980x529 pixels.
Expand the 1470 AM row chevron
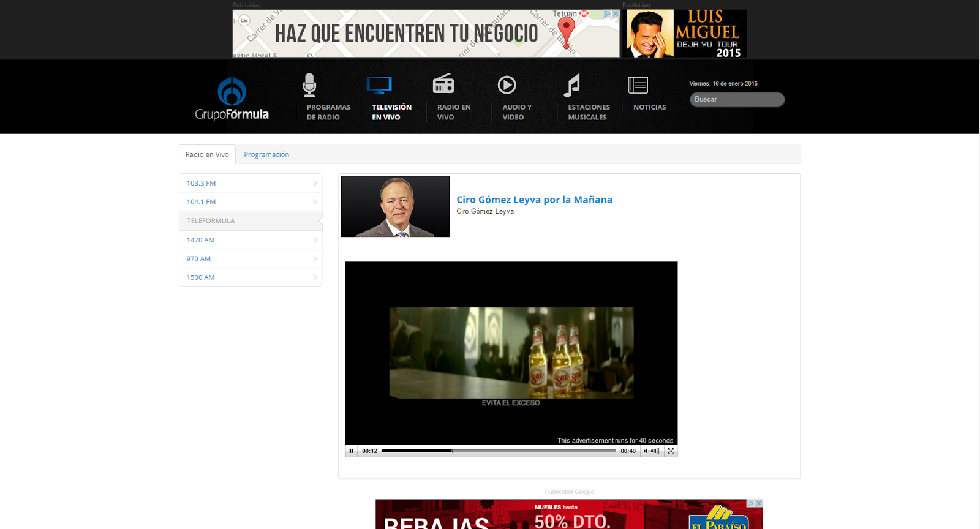[315, 240]
